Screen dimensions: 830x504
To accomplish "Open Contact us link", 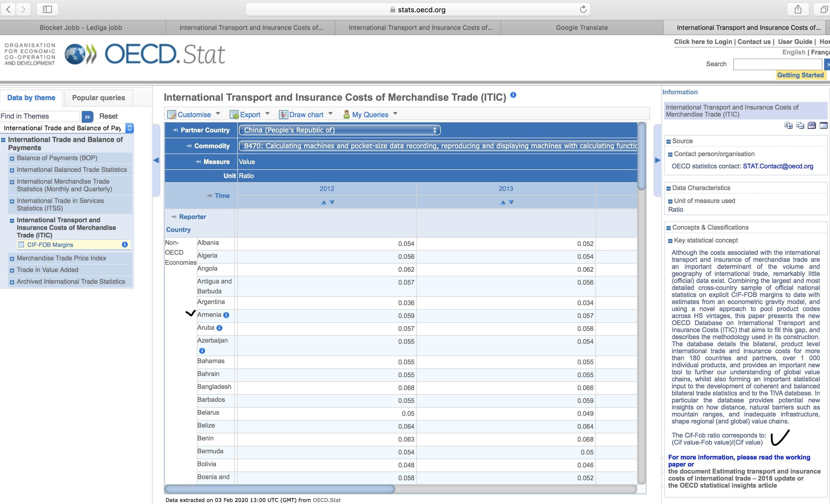I will [754, 42].
